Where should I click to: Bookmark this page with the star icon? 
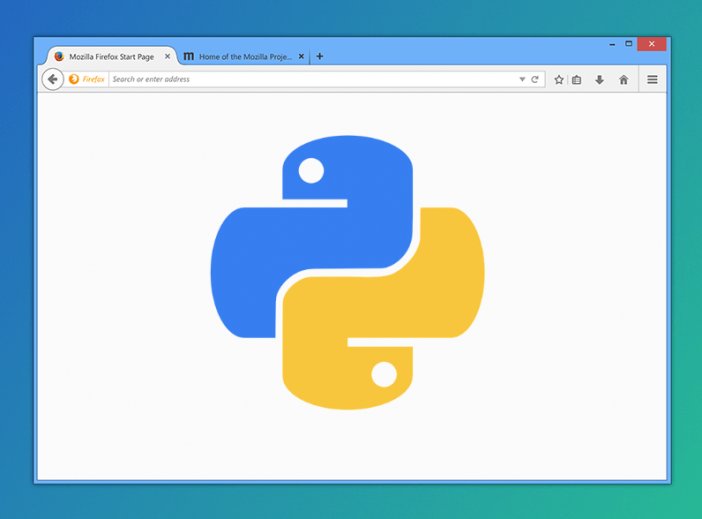click(559, 79)
